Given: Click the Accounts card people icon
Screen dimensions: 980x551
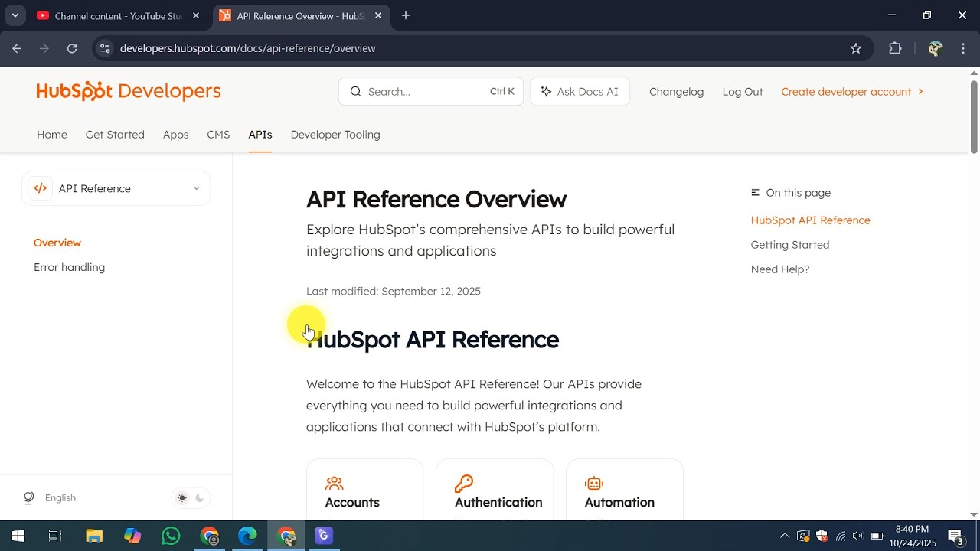Looking at the screenshot, I should coord(334,484).
